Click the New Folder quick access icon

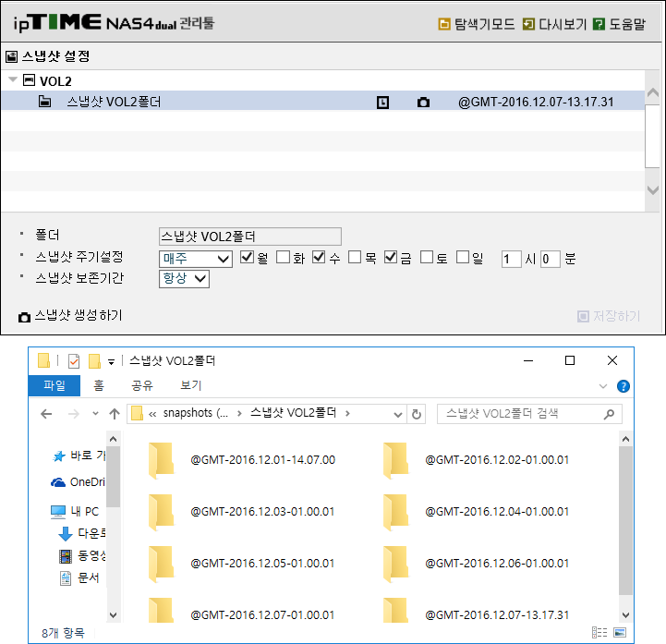click(x=94, y=361)
